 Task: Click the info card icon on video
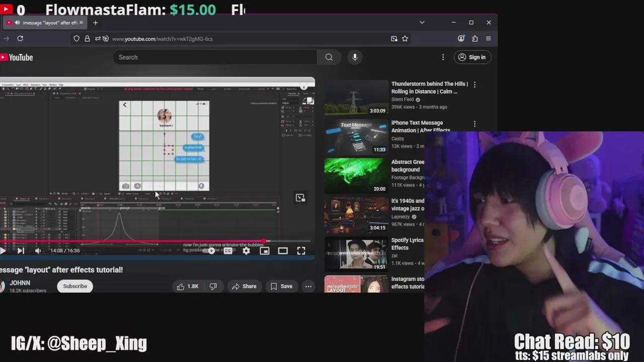pyautogui.click(x=304, y=86)
